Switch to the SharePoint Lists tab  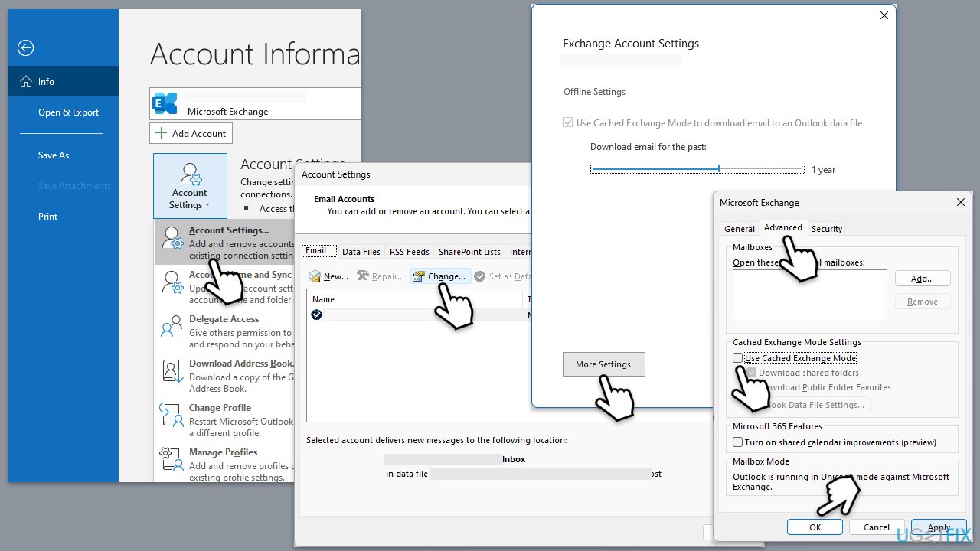pos(469,252)
